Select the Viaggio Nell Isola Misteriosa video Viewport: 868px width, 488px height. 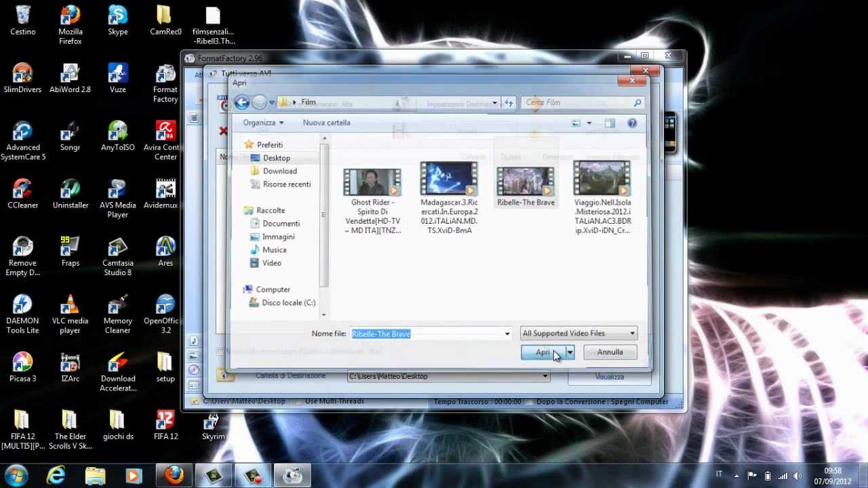[602, 198]
